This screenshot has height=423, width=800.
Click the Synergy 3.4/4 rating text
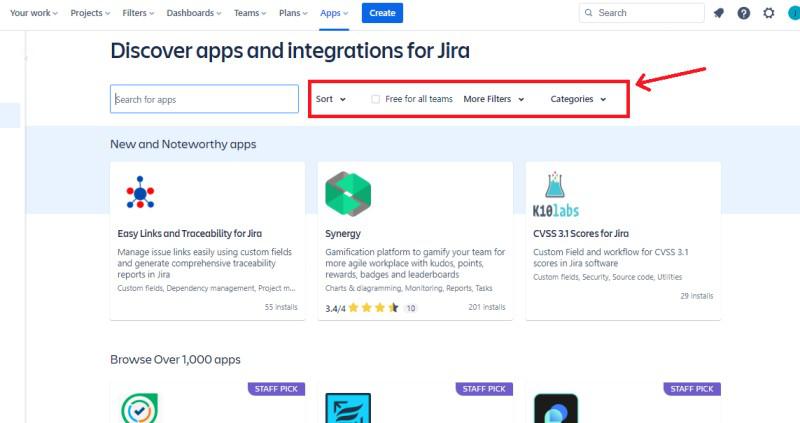coord(335,308)
